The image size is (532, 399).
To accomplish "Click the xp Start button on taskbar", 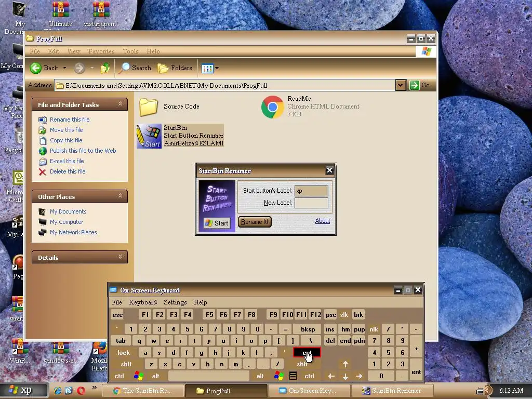I will pos(24,391).
